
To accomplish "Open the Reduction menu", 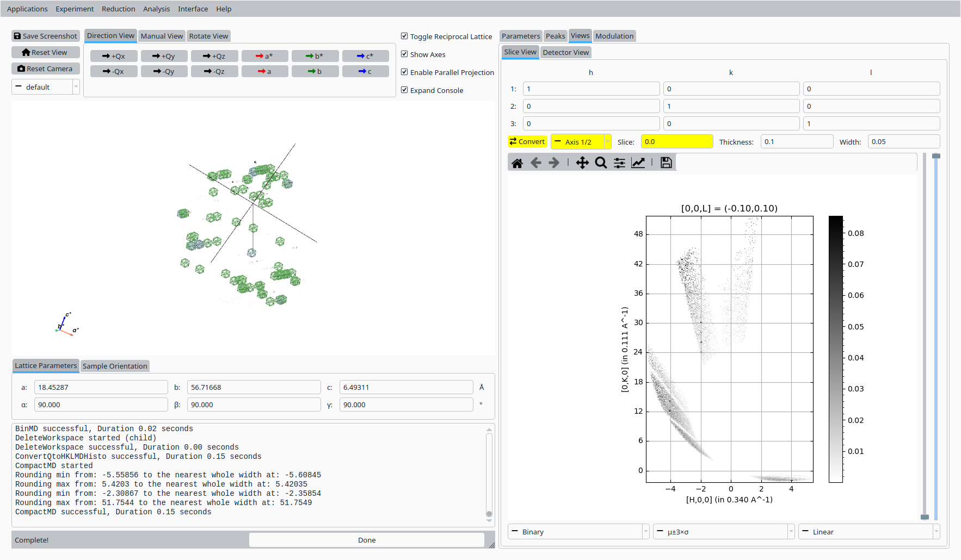I will 118,9.
